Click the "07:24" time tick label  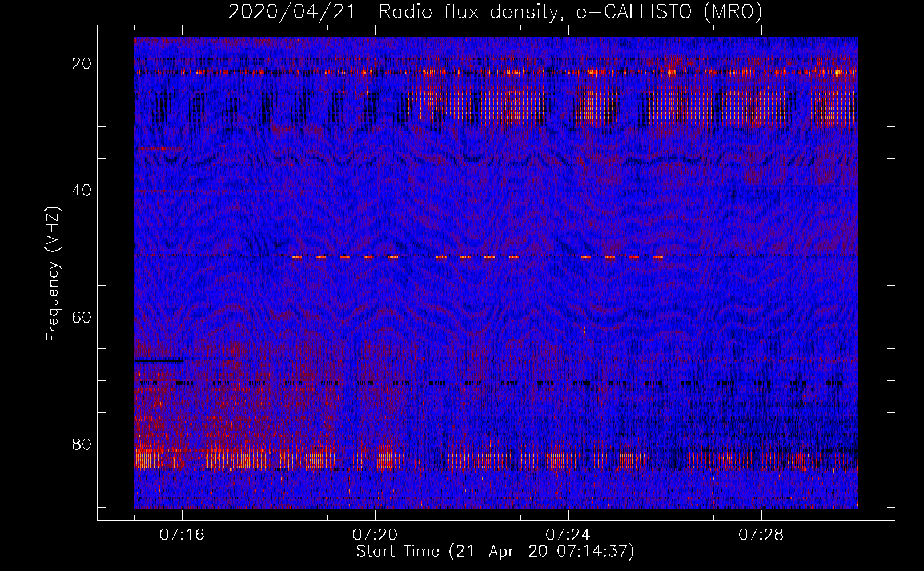click(568, 535)
